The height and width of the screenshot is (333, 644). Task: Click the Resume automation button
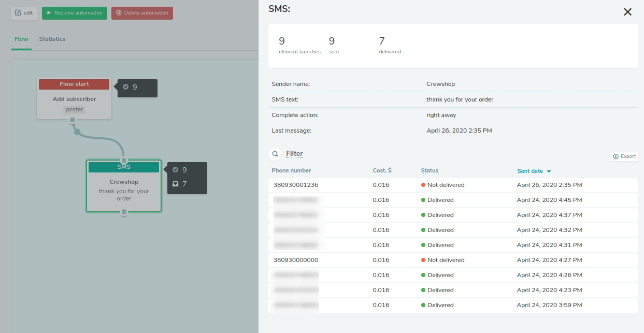tap(74, 13)
